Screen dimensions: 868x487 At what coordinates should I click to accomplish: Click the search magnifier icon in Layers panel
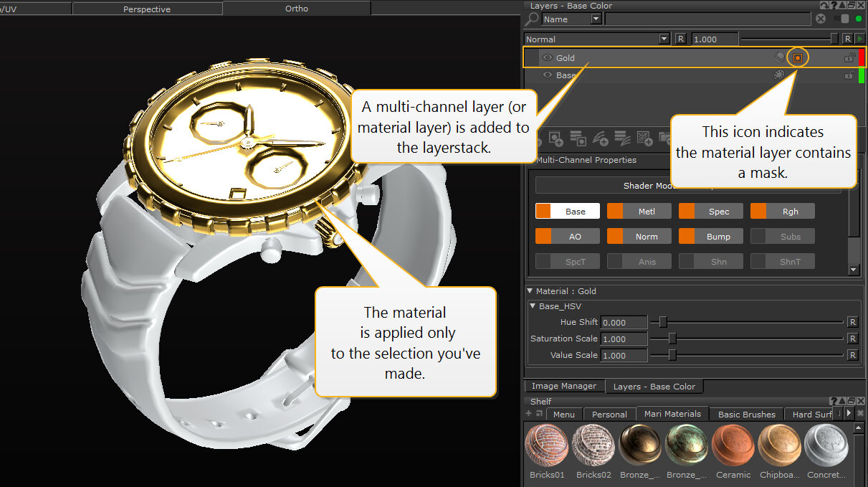tap(533, 19)
